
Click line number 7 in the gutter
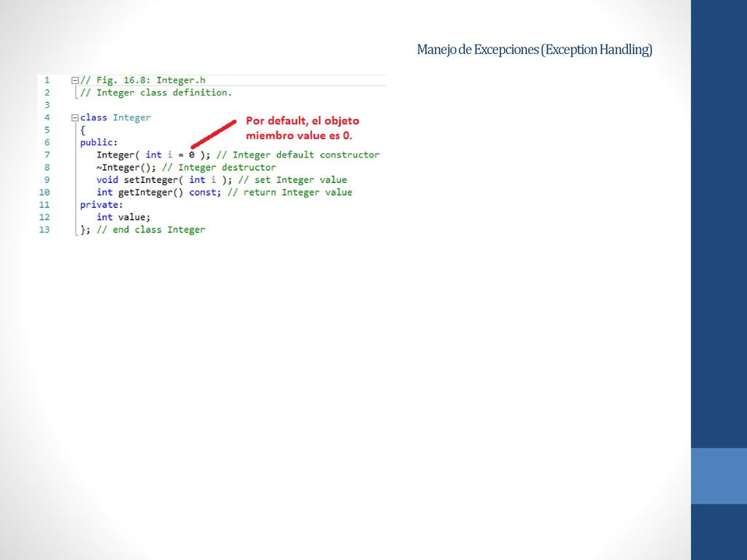tap(47, 155)
